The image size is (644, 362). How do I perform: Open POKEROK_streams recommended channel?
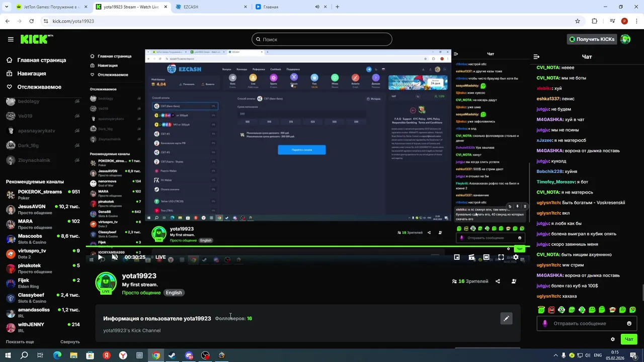43,195
